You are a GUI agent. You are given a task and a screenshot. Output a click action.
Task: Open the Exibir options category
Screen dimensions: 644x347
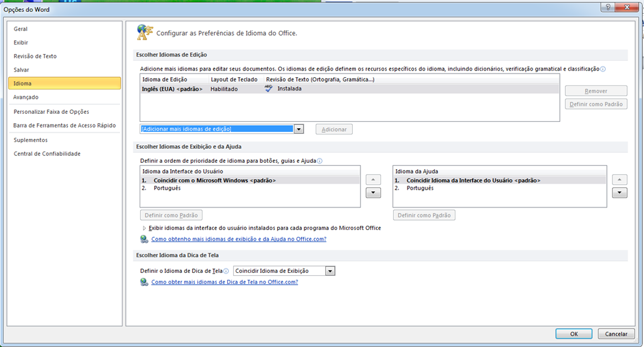tap(21, 42)
